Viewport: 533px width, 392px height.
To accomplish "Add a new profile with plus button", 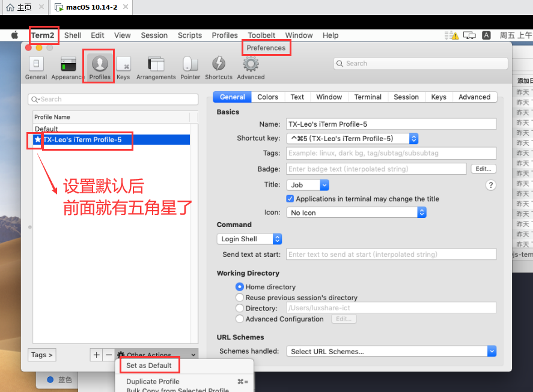I will point(96,355).
